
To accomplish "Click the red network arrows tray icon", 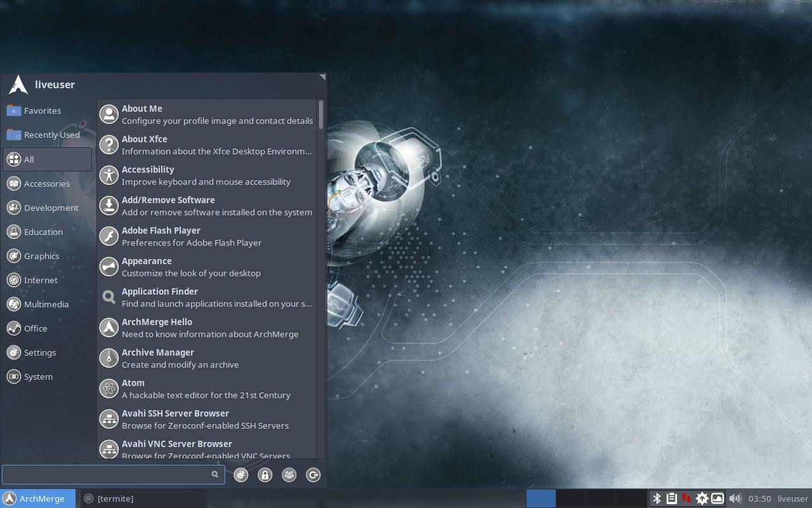I will (686, 498).
